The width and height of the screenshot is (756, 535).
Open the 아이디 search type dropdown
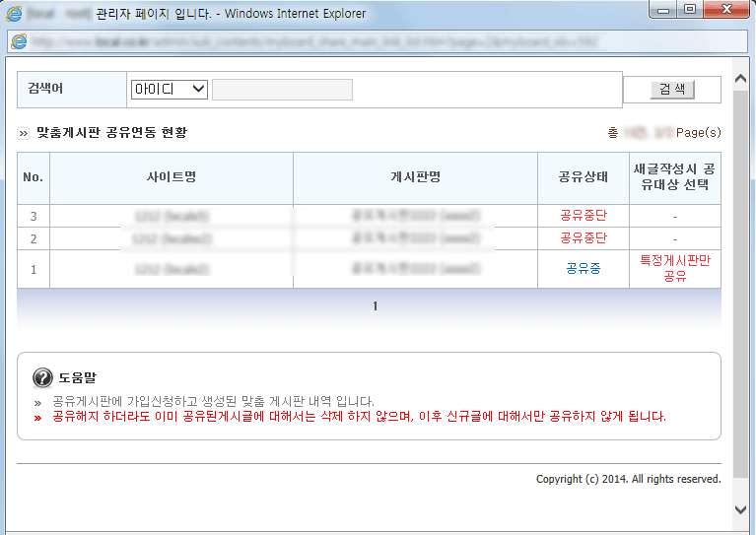170,89
